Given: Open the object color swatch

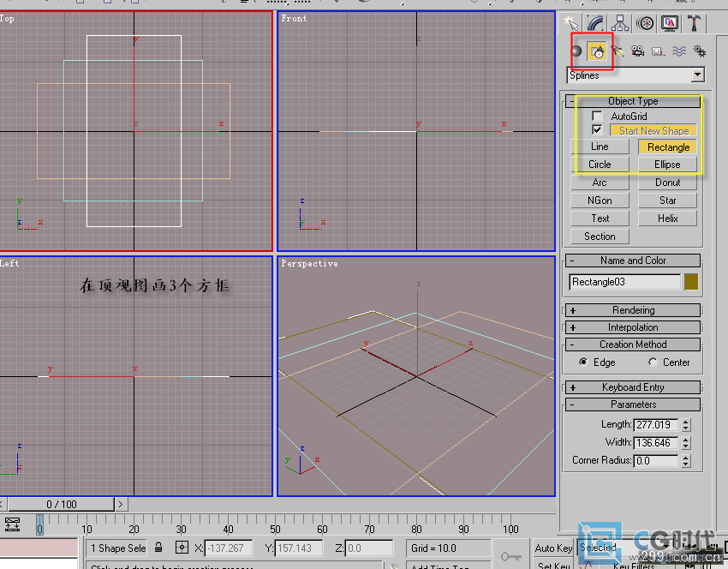Looking at the screenshot, I should click(x=691, y=282).
